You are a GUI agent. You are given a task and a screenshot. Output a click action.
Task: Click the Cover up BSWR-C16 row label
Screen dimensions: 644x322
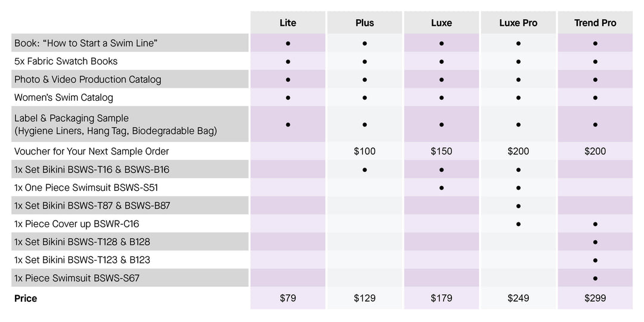(76, 224)
